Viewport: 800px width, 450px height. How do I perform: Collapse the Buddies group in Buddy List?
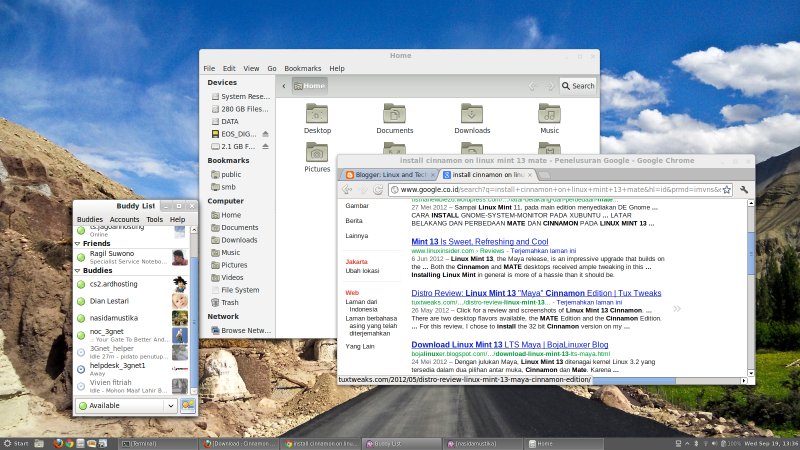coord(78,271)
